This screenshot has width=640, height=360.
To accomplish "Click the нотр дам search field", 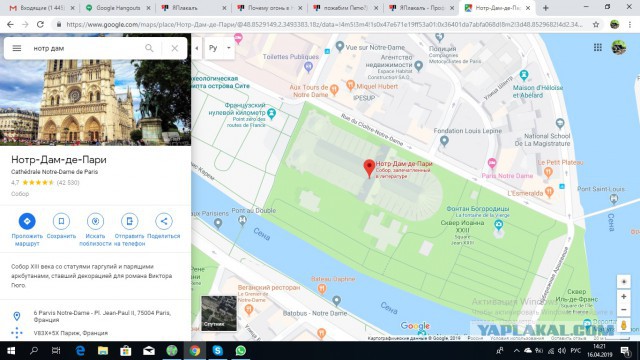I will click(x=86, y=48).
